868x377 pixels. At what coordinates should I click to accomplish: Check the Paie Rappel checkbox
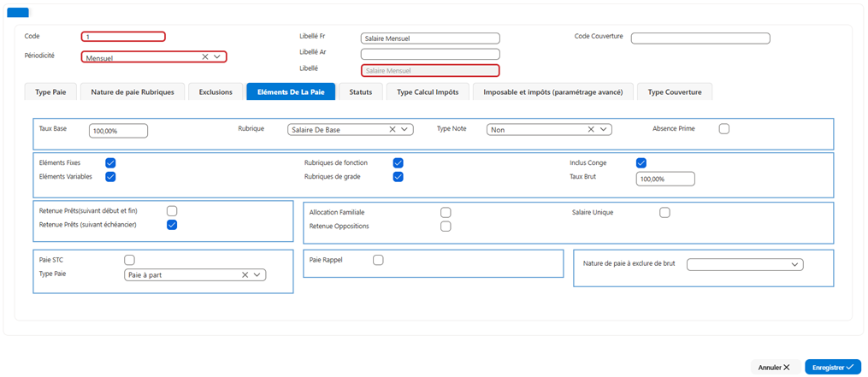378,260
